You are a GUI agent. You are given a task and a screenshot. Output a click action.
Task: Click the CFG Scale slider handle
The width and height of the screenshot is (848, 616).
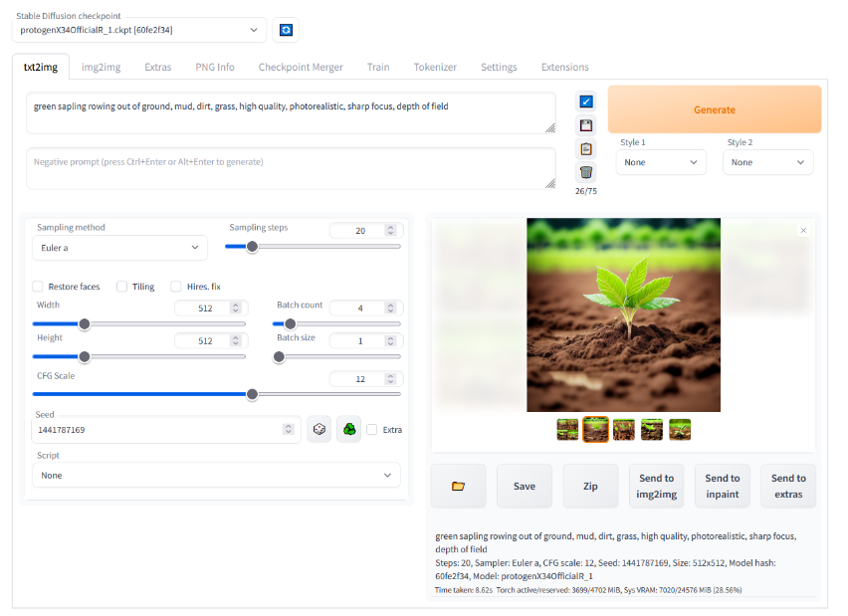252,394
